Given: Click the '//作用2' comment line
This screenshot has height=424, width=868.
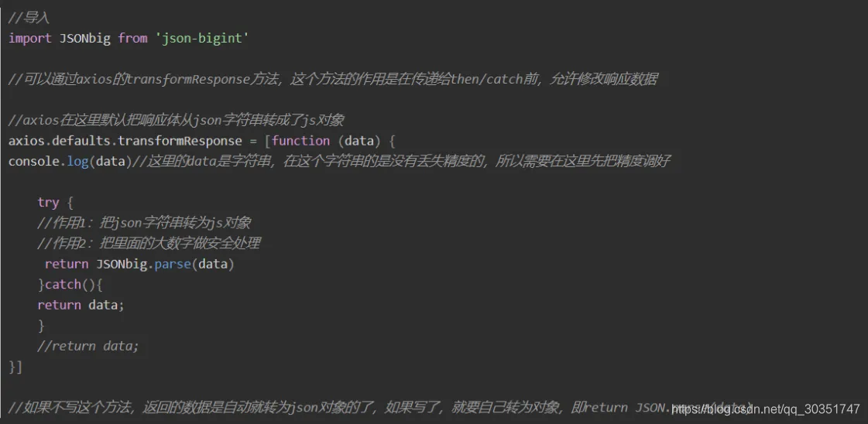Looking at the screenshot, I should [149, 243].
